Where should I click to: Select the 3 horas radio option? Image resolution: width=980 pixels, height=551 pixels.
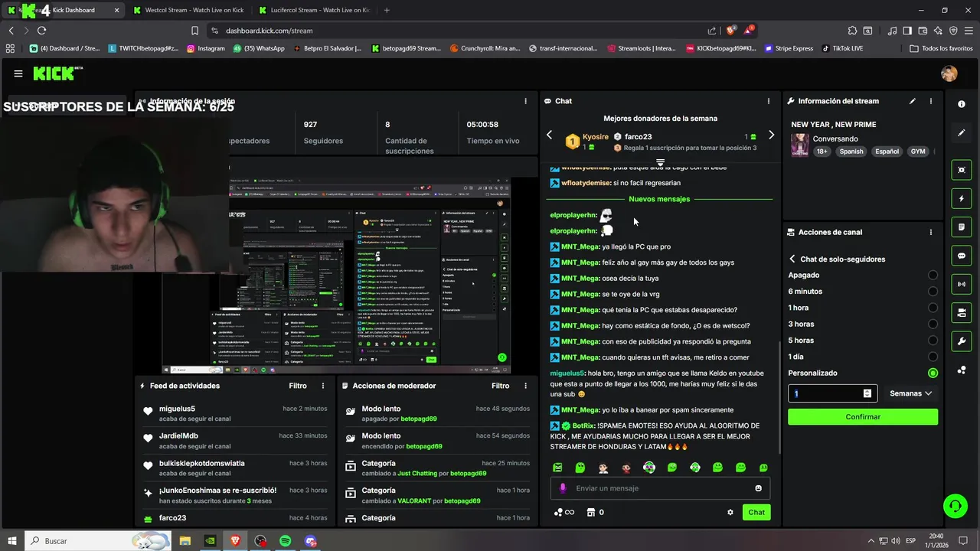[933, 324]
